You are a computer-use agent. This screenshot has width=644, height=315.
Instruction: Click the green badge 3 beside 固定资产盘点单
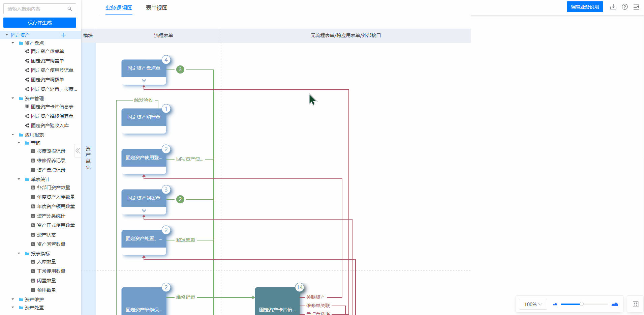(180, 69)
